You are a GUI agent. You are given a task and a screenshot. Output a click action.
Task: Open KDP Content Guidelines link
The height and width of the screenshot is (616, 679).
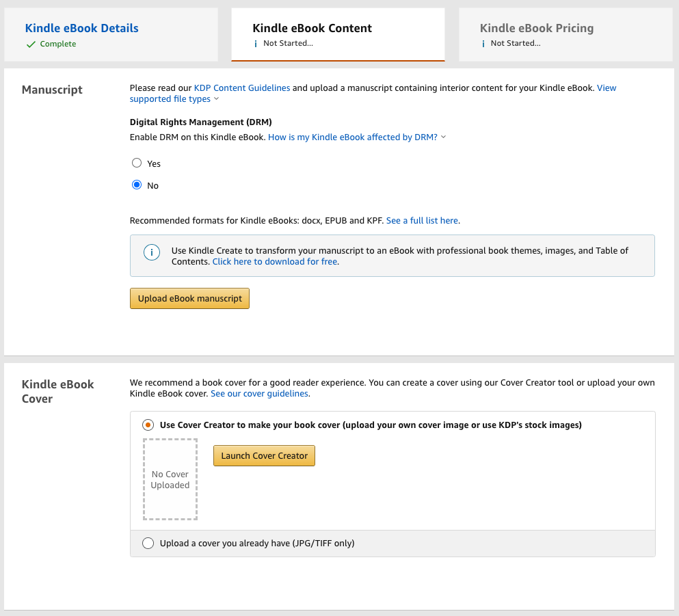242,88
